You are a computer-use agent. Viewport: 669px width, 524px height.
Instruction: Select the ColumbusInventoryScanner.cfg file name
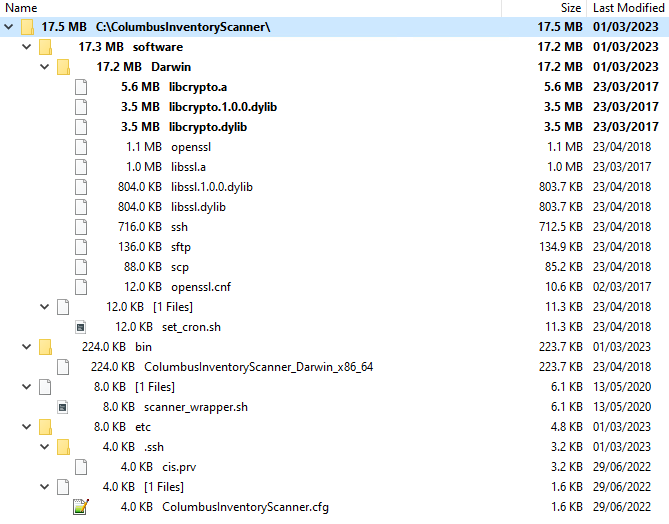pyautogui.click(x=245, y=507)
